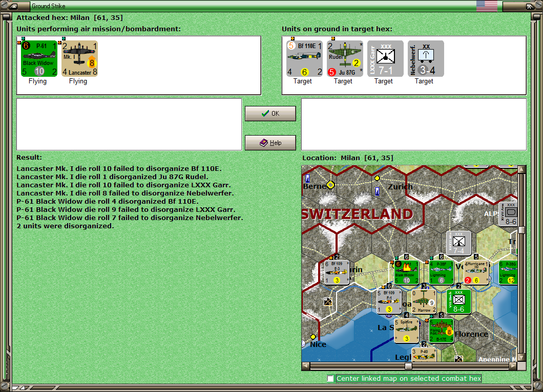Select the Bf 110E target unit counter
Image resolution: width=543 pixels, height=392 pixels.
(304, 58)
